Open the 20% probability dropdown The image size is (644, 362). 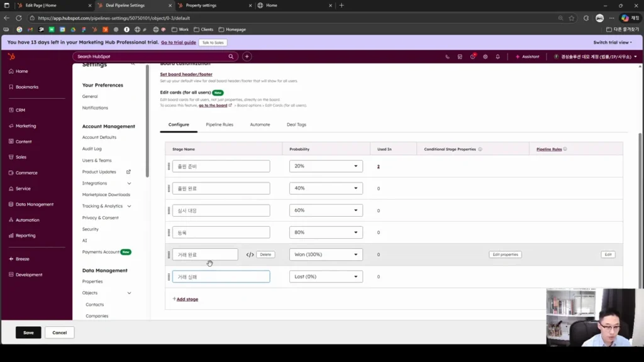[326, 166]
